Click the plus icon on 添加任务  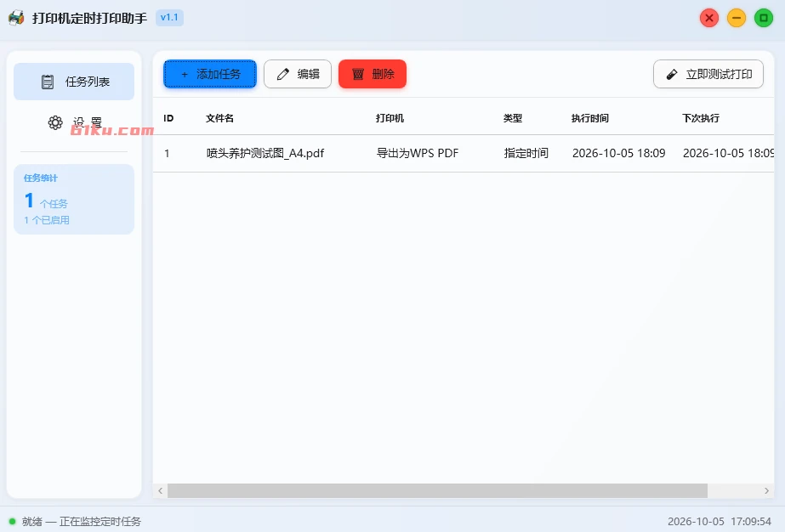(x=185, y=74)
